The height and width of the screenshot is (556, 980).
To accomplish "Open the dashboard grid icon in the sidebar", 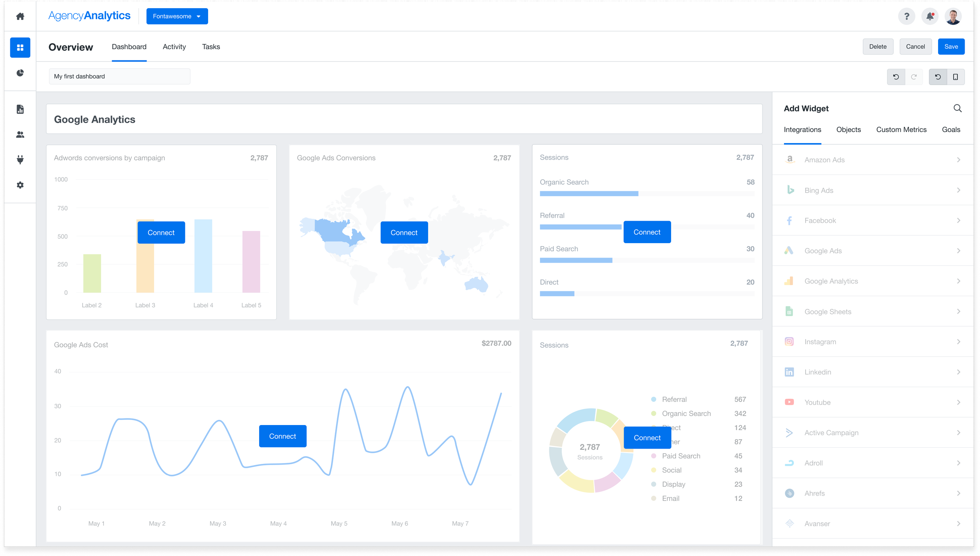I will 20,47.
